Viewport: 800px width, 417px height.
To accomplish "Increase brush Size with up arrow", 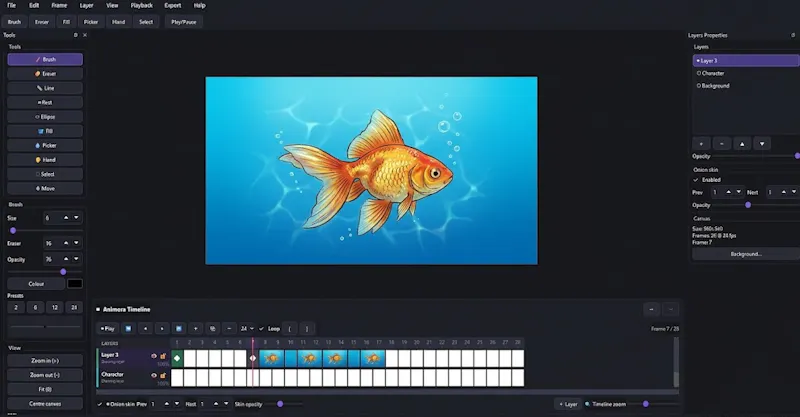I will click(x=66, y=218).
